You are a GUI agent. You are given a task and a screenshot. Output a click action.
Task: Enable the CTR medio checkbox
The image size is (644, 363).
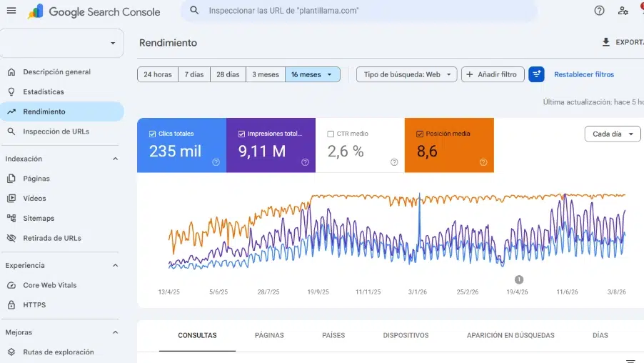click(331, 134)
